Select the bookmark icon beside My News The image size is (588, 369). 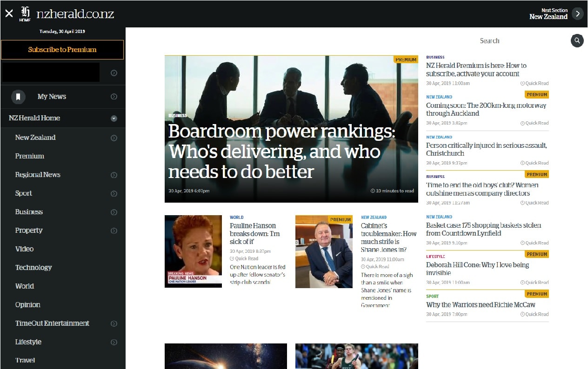[18, 96]
